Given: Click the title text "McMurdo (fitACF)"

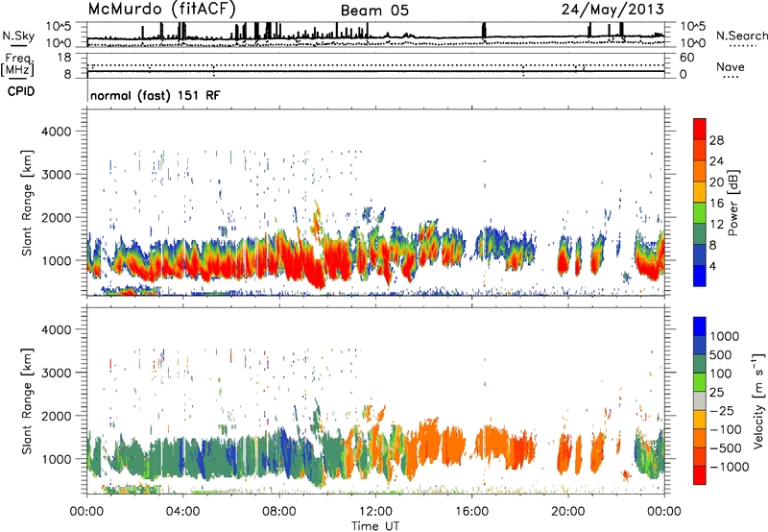Looking at the screenshot, I should [161, 10].
